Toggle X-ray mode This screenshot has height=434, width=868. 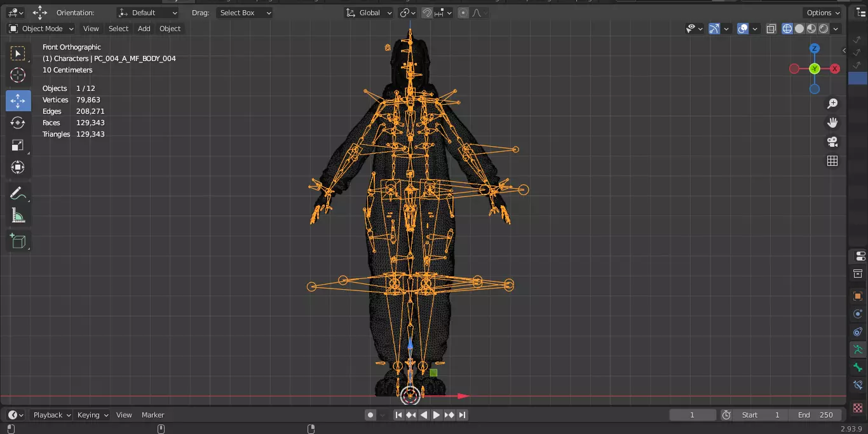point(771,29)
